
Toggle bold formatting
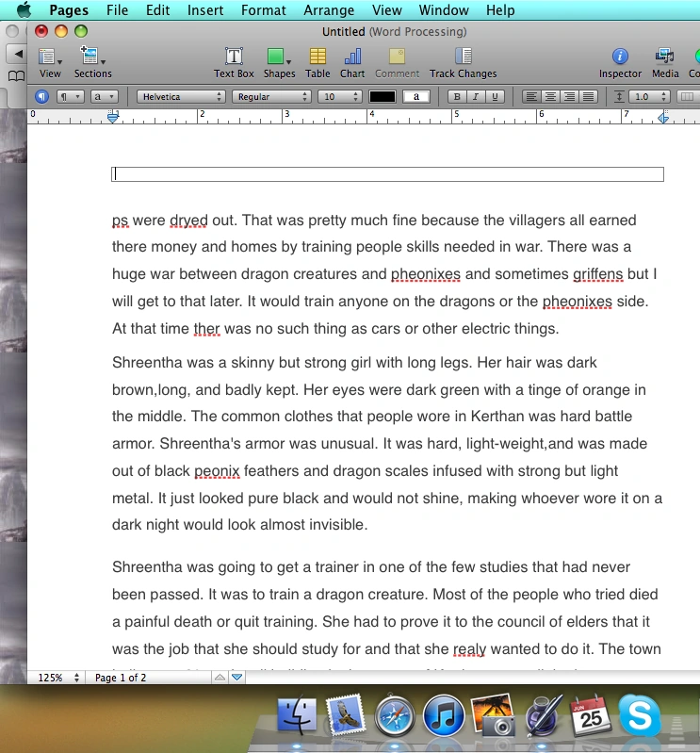click(x=457, y=96)
